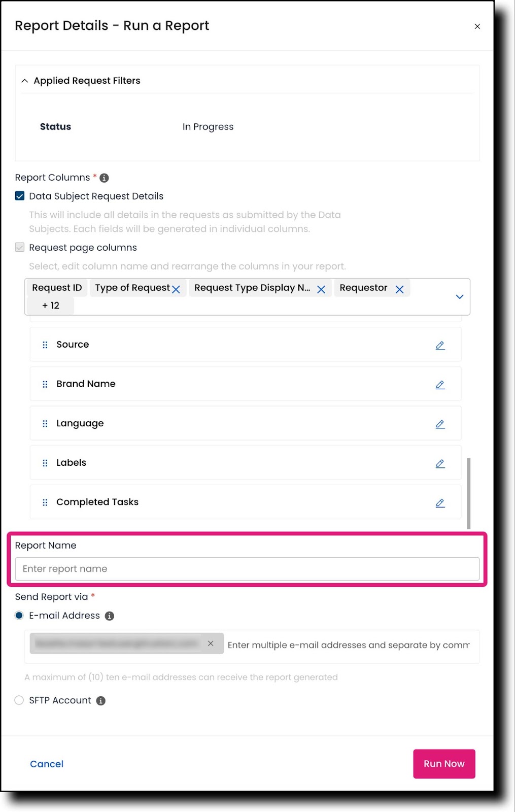
Task: Collapse the Applied Request Filters section
Action: point(24,81)
